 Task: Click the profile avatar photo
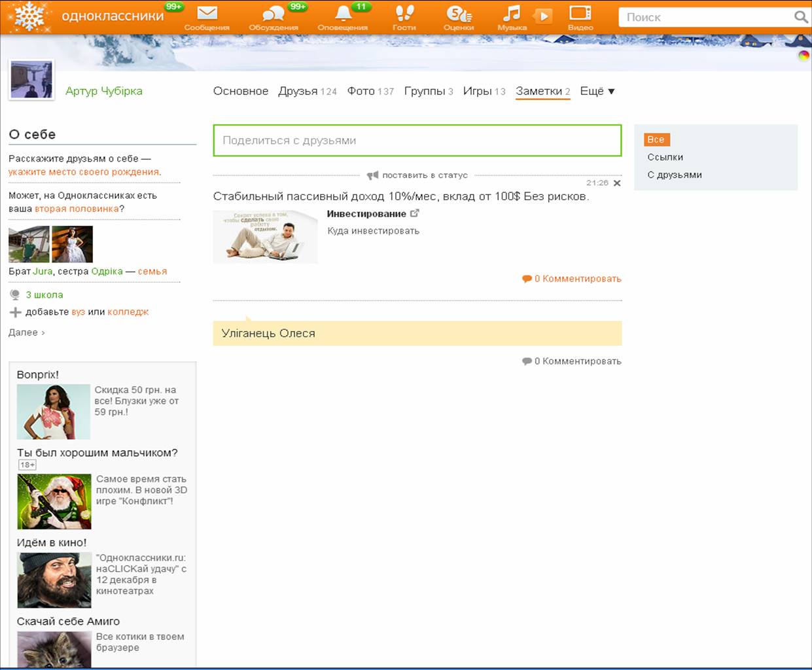31,80
